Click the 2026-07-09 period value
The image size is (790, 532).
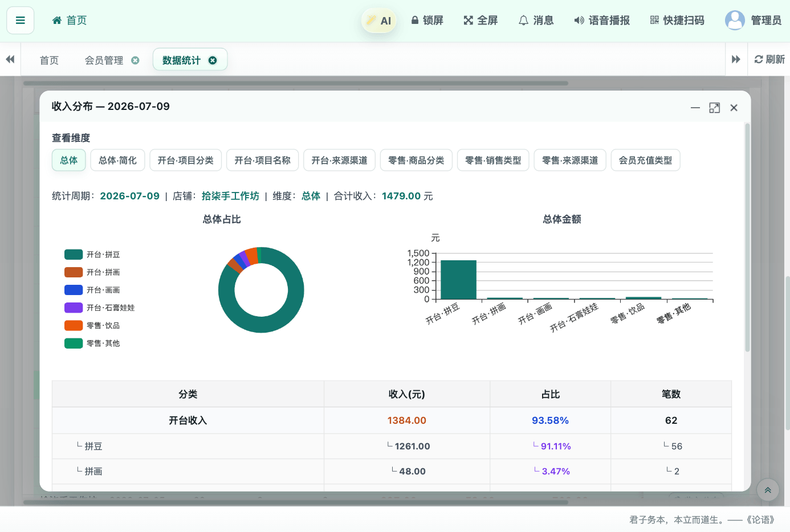click(x=130, y=196)
